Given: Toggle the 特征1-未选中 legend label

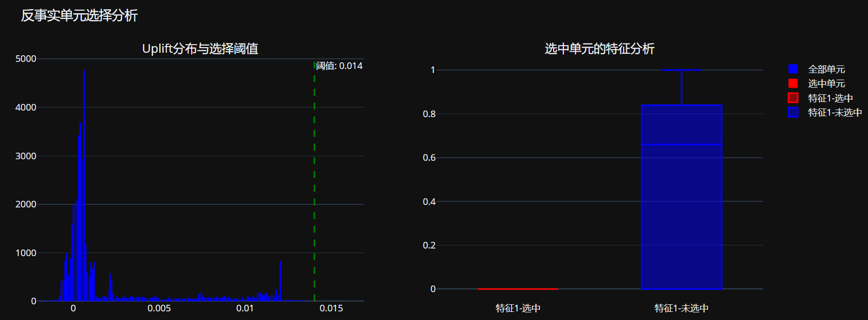Looking at the screenshot, I should (835, 112).
